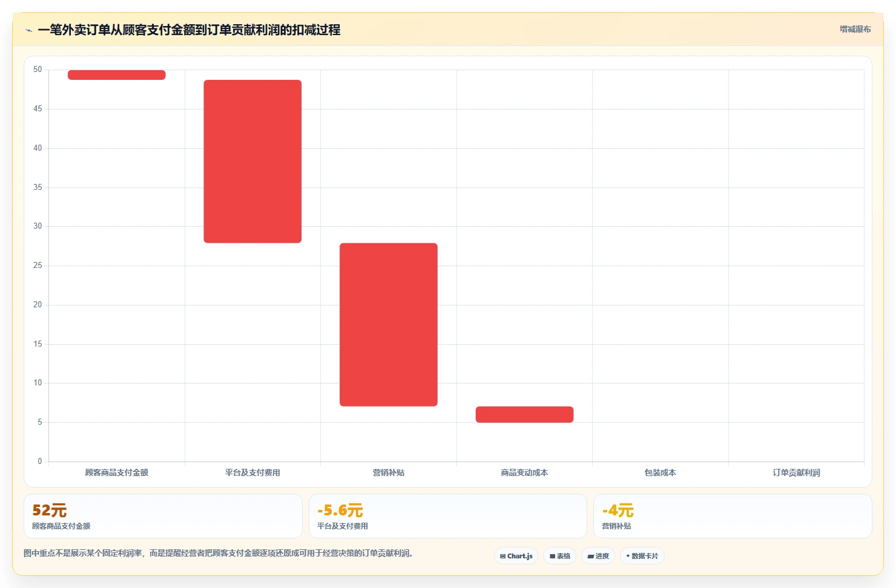Click the red bar for 营销补贴

389,325
